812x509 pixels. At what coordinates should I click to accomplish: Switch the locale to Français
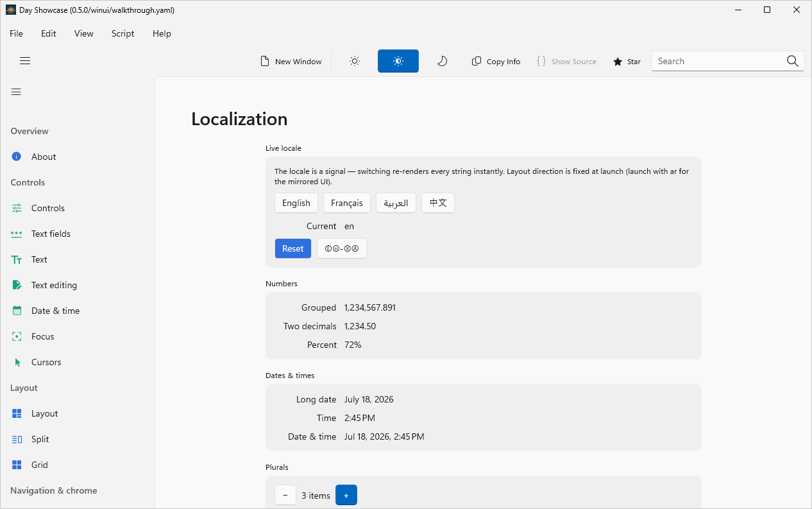click(347, 203)
